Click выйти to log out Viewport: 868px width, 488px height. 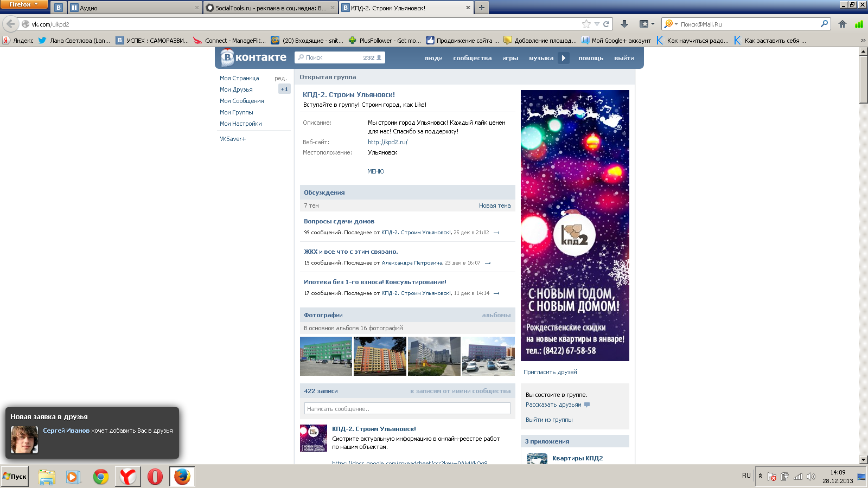[x=624, y=58]
